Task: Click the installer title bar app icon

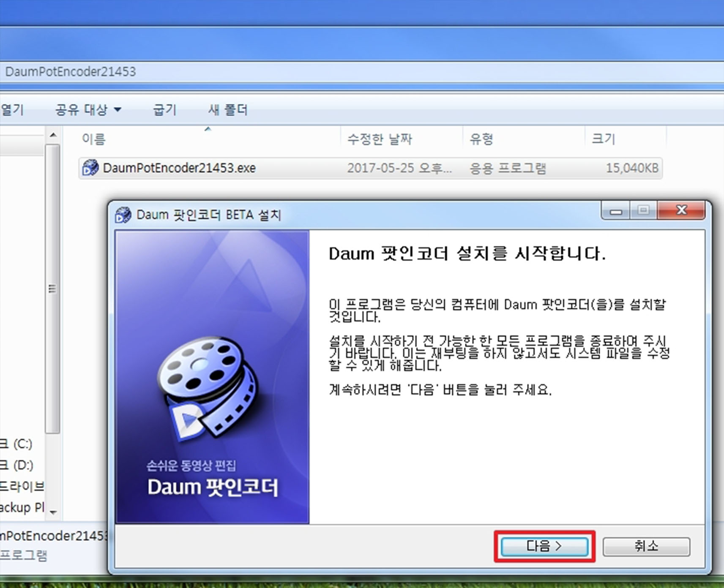Action: (123, 215)
